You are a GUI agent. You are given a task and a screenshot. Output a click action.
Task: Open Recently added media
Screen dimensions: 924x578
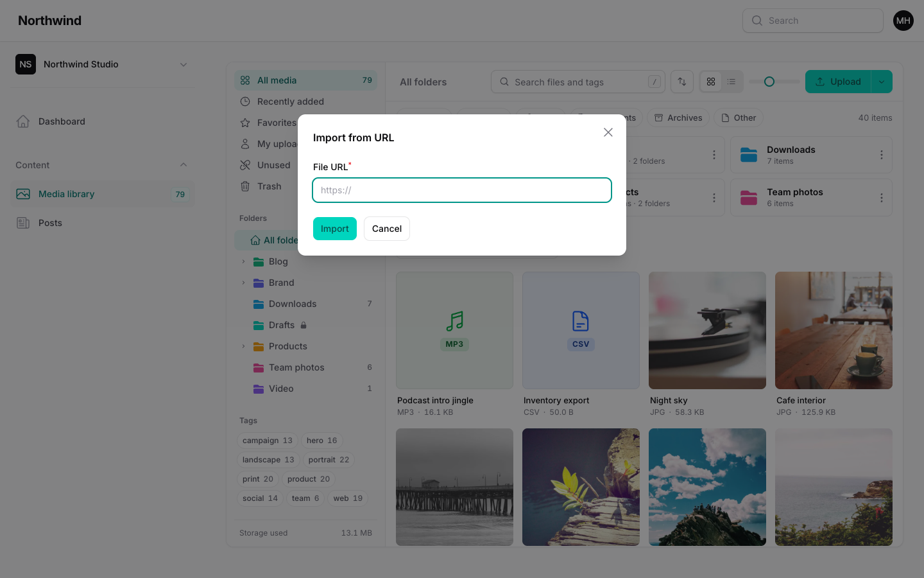coord(305,101)
